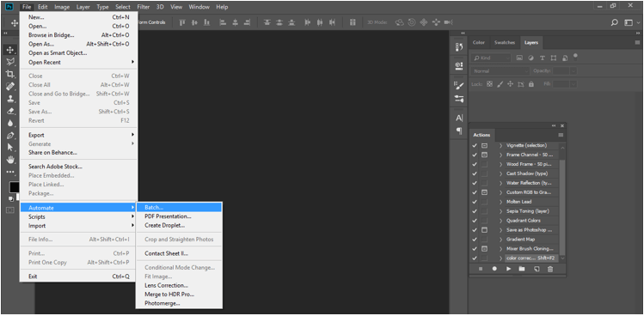Collapse the Actions panel with double arrows
The width and height of the screenshot is (644, 316).
click(554, 126)
